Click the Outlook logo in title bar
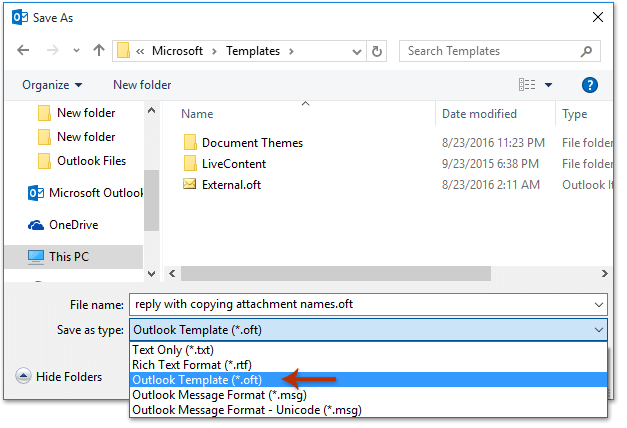 point(20,18)
